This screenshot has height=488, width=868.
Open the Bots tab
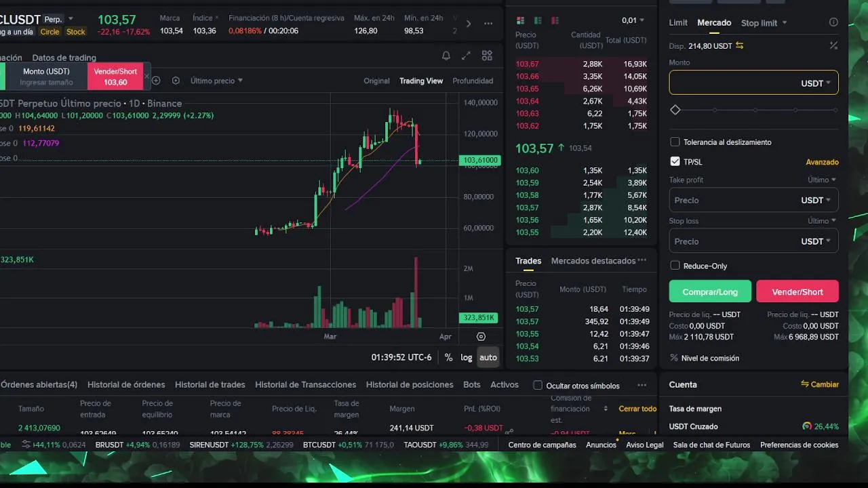[x=472, y=385]
